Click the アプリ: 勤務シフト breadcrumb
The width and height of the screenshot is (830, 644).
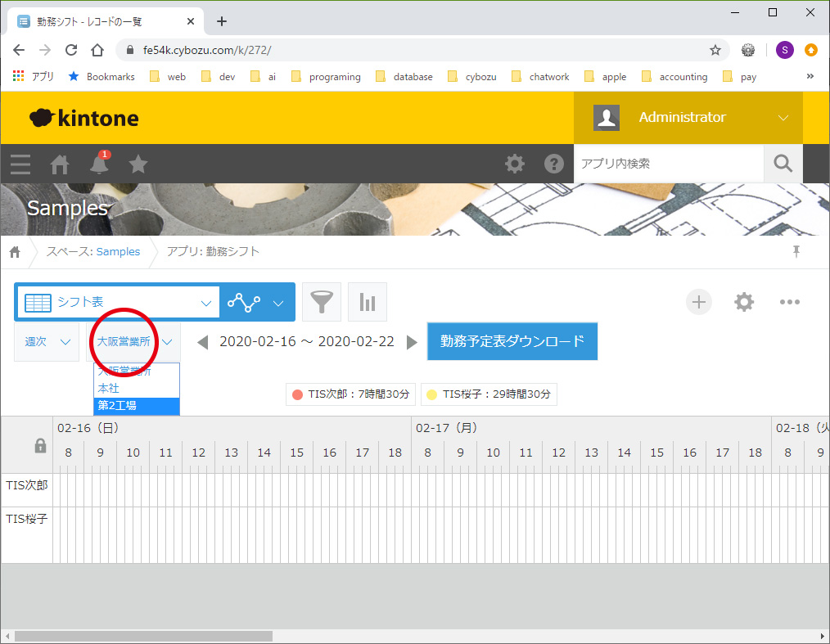(213, 252)
